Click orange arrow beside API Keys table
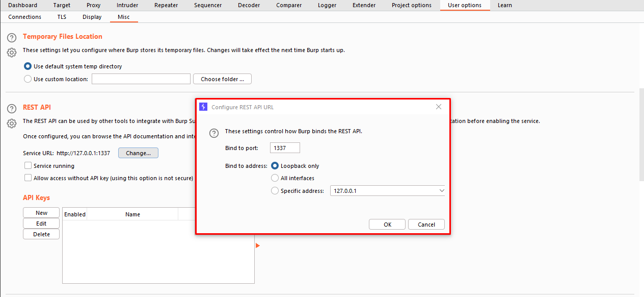Image resolution: width=644 pixels, height=297 pixels. pyautogui.click(x=258, y=245)
